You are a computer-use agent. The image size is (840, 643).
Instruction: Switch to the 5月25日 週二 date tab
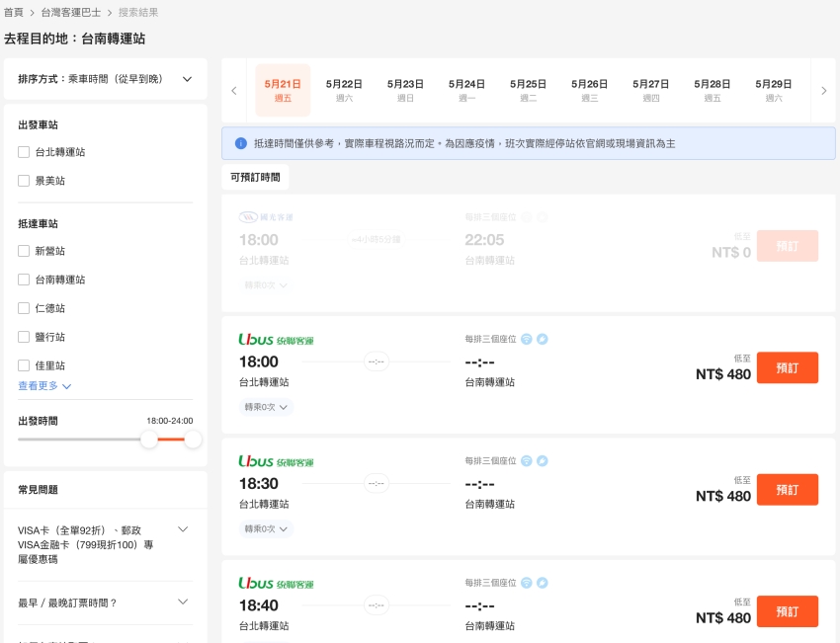528,90
